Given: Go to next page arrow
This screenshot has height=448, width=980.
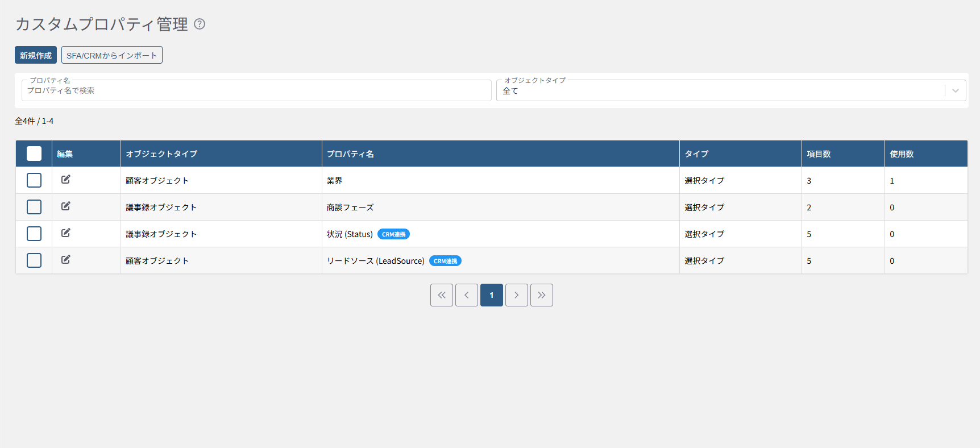Looking at the screenshot, I should coord(517,295).
